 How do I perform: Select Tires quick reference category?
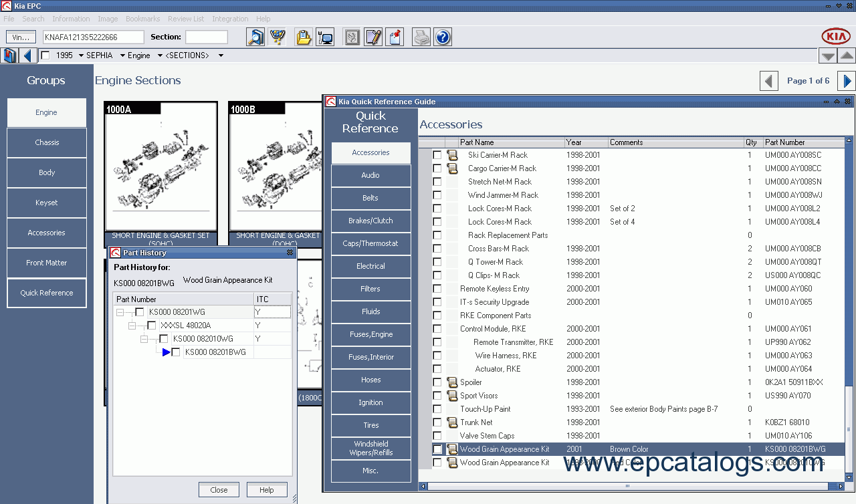[x=370, y=425]
